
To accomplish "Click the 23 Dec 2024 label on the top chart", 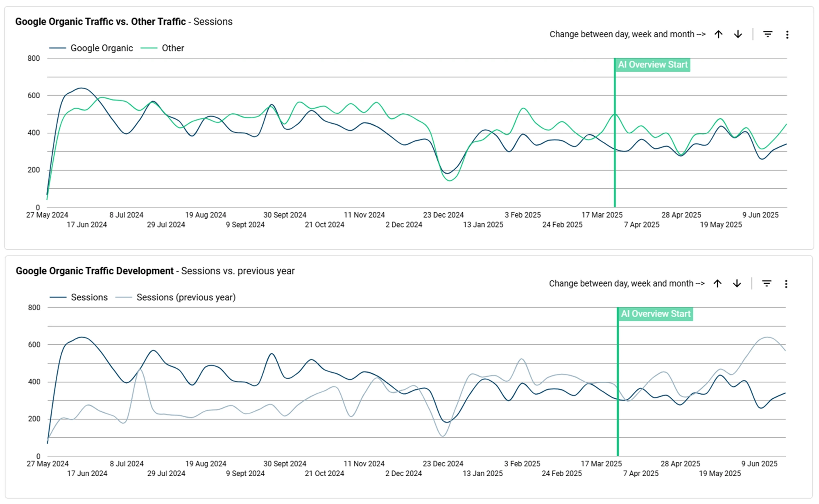I will (443, 215).
